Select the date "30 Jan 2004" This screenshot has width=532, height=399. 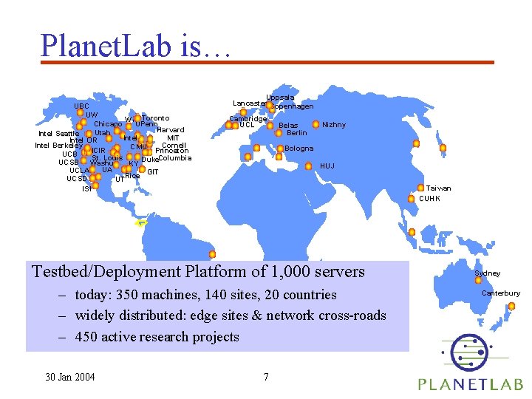(x=70, y=377)
